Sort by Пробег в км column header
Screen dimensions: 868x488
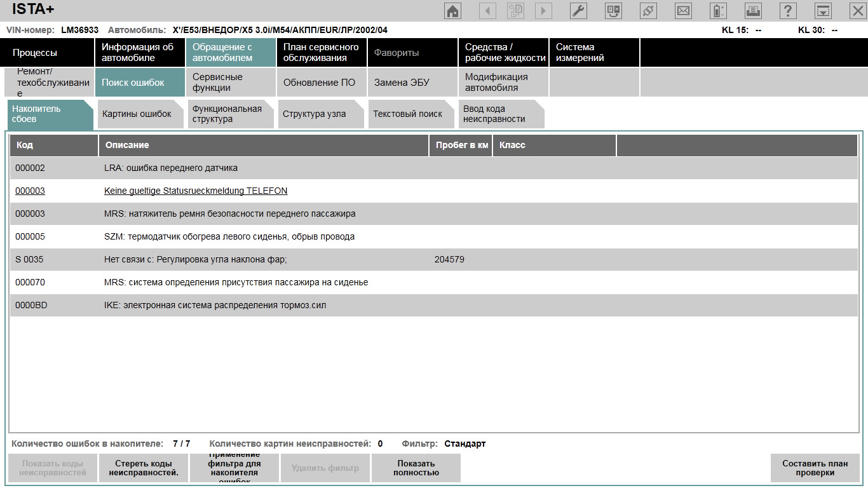click(461, 145)
